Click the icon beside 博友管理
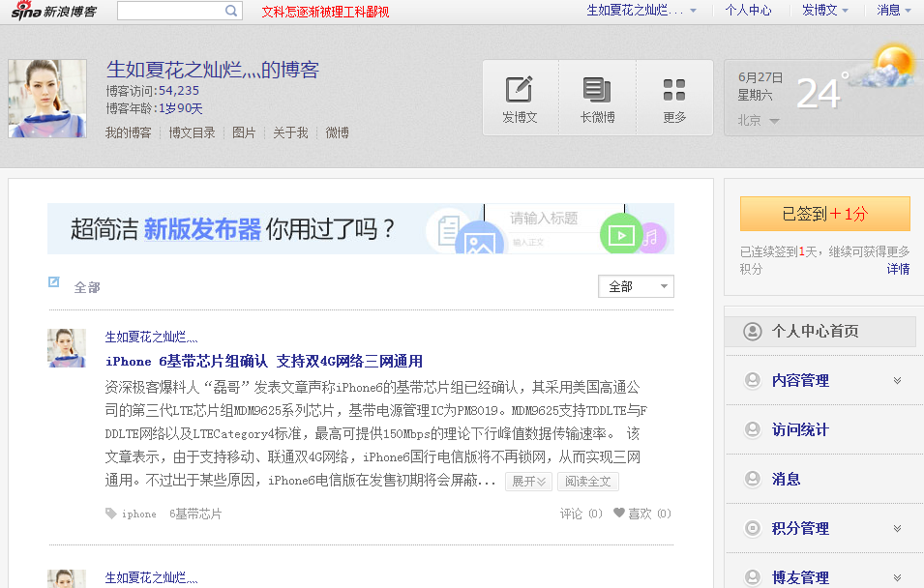 753,576
